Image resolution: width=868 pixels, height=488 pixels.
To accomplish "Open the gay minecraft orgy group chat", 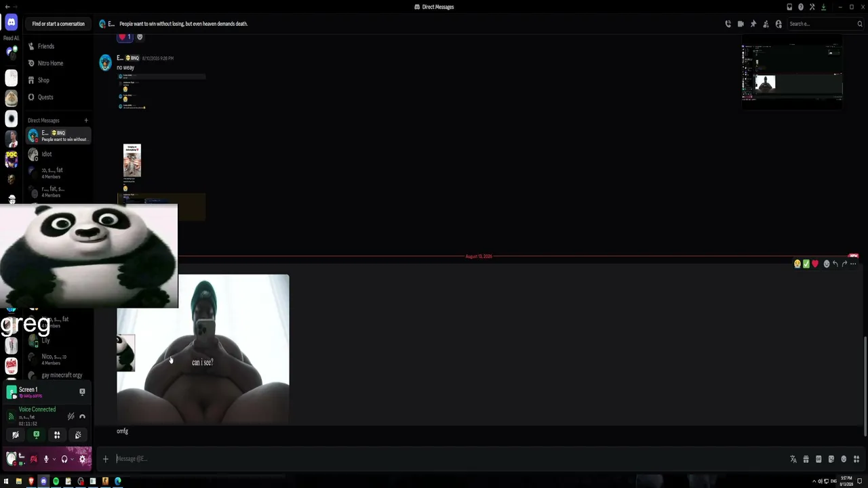I will click(x=58, y=375).
